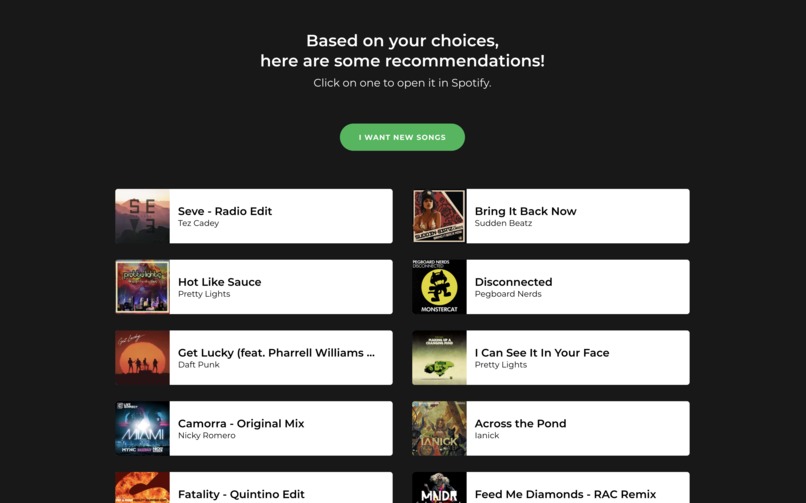
Task: Open I Can See It In Your Face title
Action: 542,353
